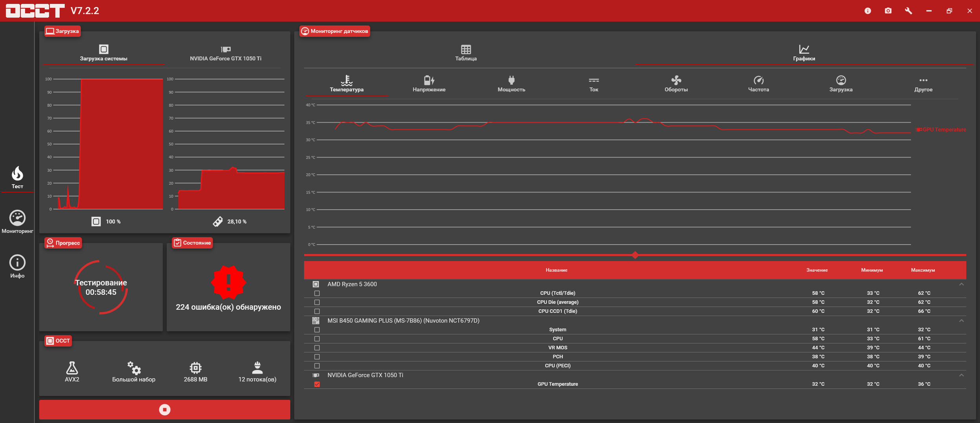Viewport: 980px width, 423px height.
Task: Click the Мониторинг датчиков panel header
Action: [x=335, y=31]
